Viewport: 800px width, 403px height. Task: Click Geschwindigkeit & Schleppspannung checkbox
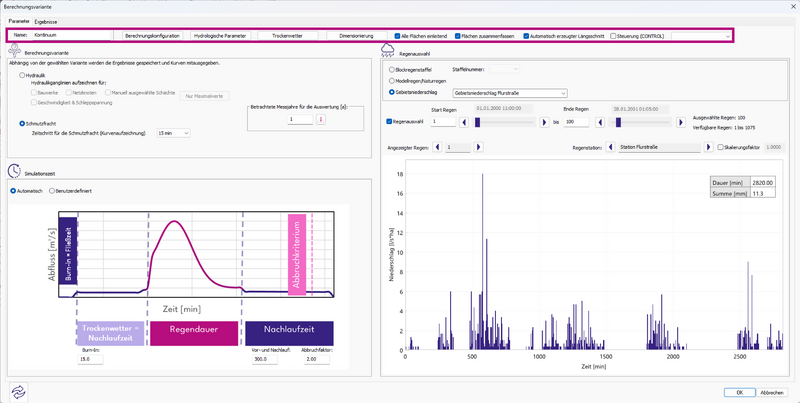click(x=34, y=103)
